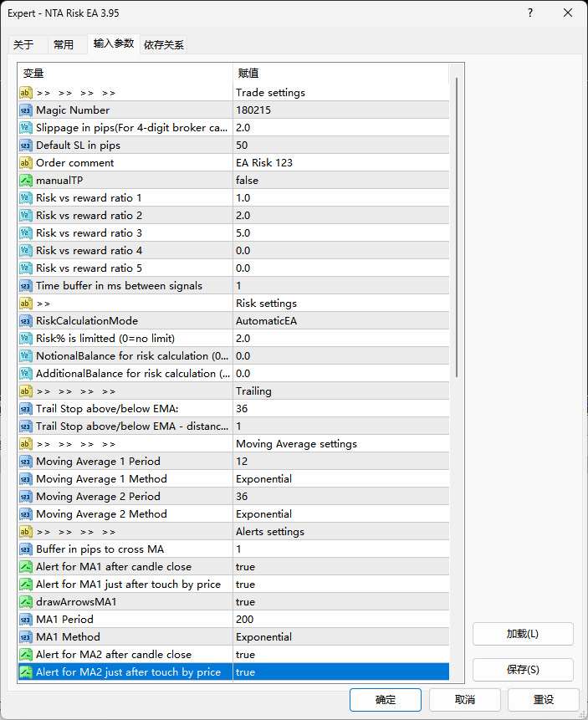Image resolution: width=588 pixels, height=720 pixels.
Task: Click the boolean icon beside manualTP
Action: [x=26, y=181]
